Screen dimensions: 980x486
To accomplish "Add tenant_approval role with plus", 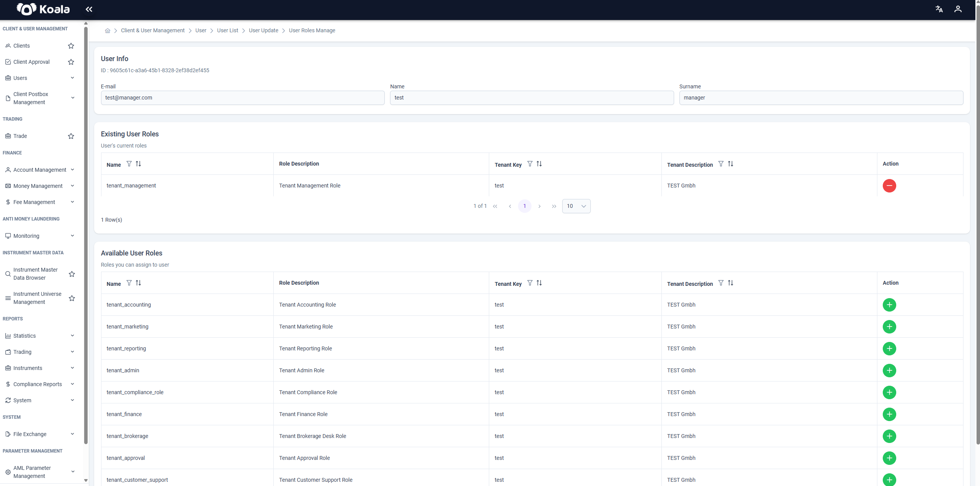I will click(x=889, y=458).
